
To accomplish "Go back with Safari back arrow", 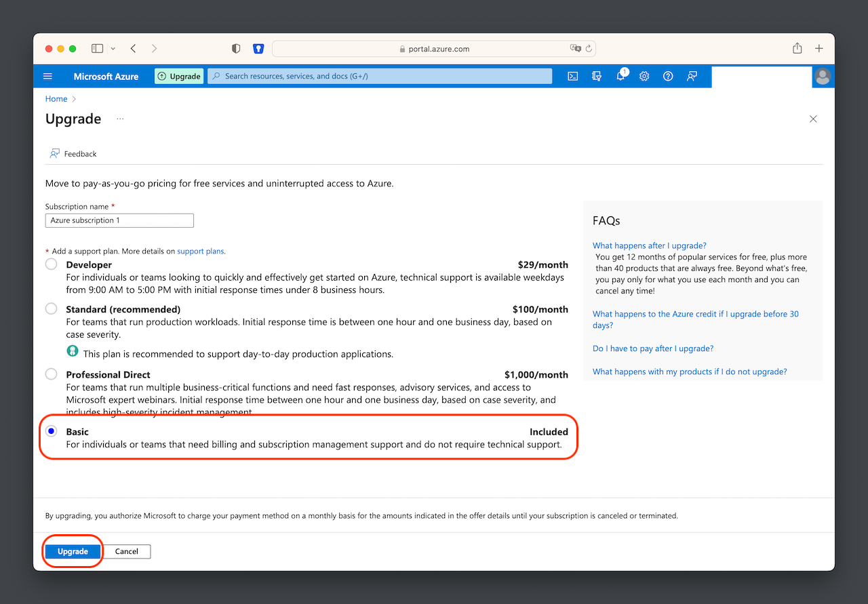I will (133, 49).
